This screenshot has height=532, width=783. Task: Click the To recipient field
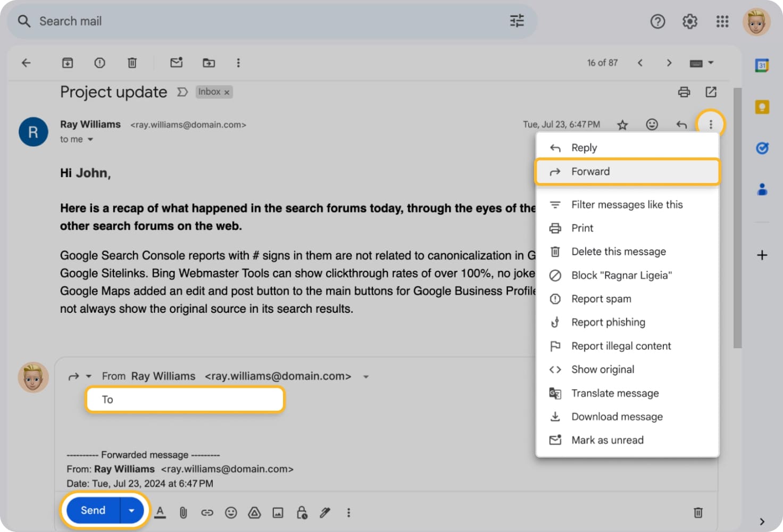coord(185,400)
